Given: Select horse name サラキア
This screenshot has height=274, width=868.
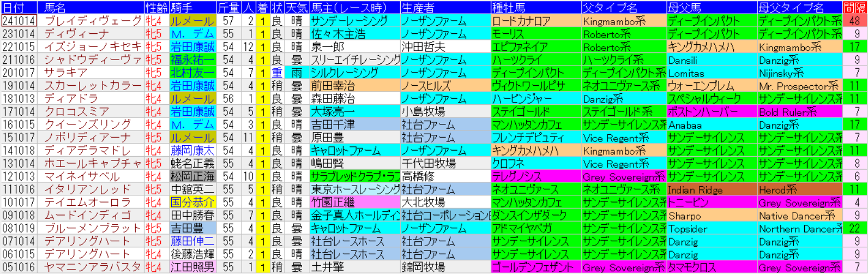Looking at the screenshot, I should [91, 73].
